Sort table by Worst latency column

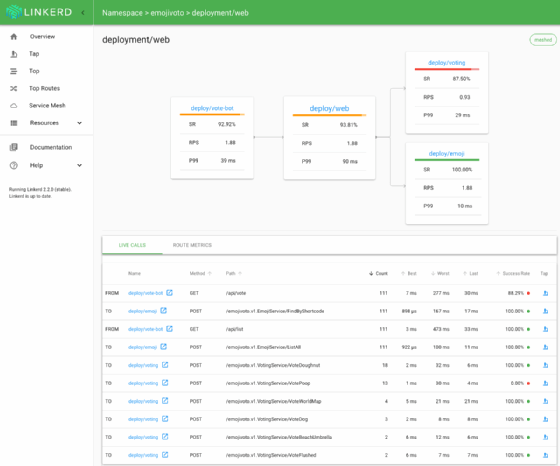[440, 274]
